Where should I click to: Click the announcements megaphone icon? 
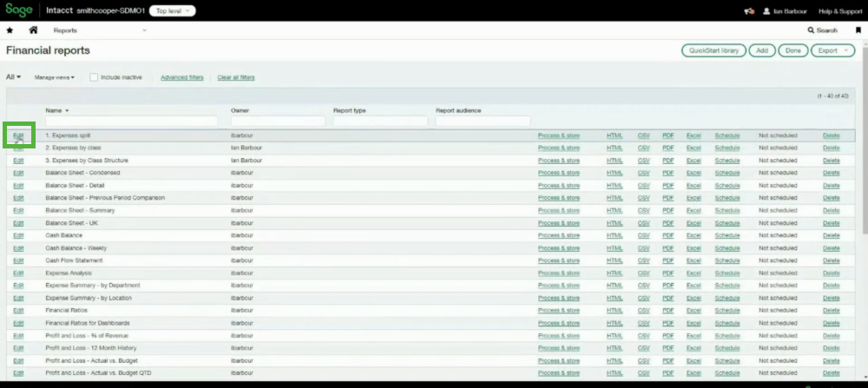(x=749, y=11)
